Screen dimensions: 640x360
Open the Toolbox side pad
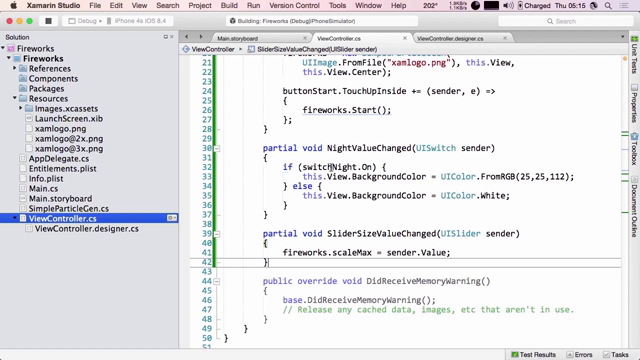coord(634,149)
